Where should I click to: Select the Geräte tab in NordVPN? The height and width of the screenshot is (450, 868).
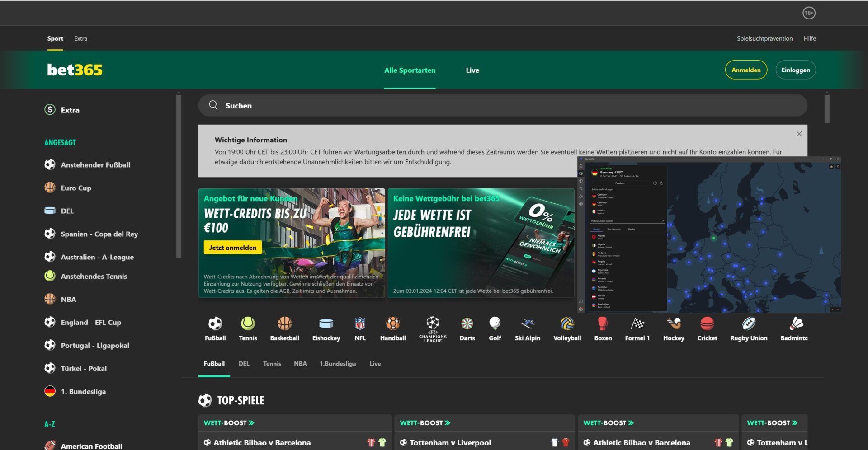coord(632,229)
